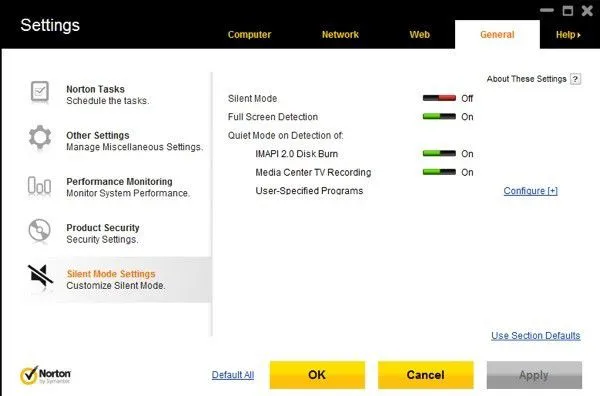Image resolution: width=600 pixels, height=396 pixels.
Task: Click the Cancel button
Action: click(x=426, y=375)
